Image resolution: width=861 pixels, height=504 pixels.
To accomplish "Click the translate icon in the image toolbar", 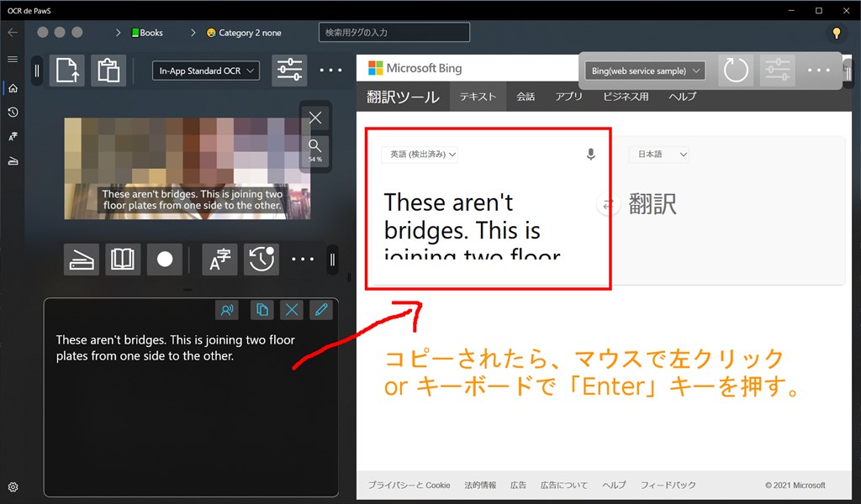I will click(220, 260).
